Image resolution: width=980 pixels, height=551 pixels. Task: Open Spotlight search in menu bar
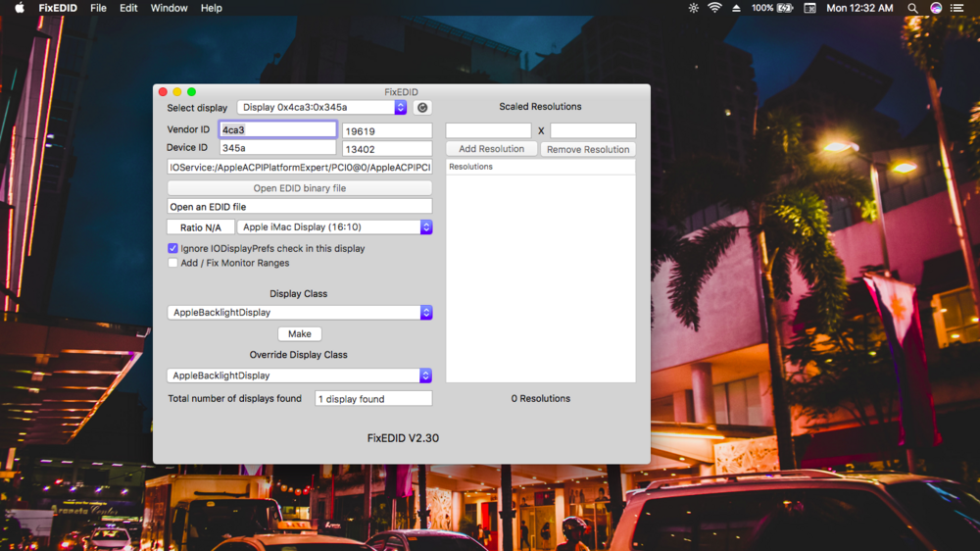(x=912, y=8)
